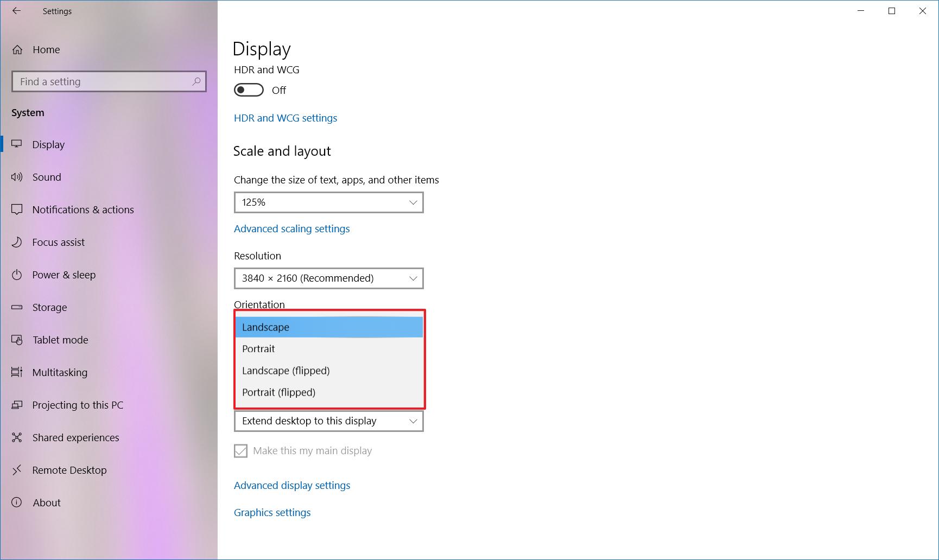
Task: Open Advanced scaling settings link
Action: click(292, 229)
